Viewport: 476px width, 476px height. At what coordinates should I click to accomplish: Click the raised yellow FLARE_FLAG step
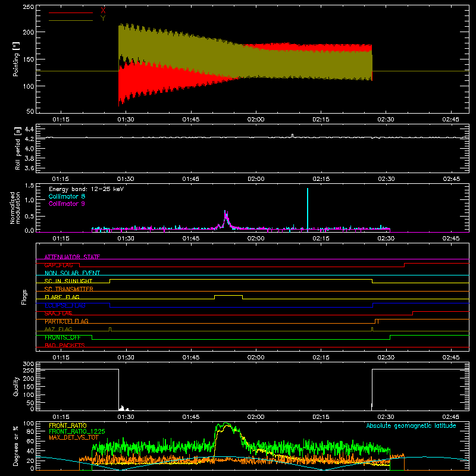[228, 295]
